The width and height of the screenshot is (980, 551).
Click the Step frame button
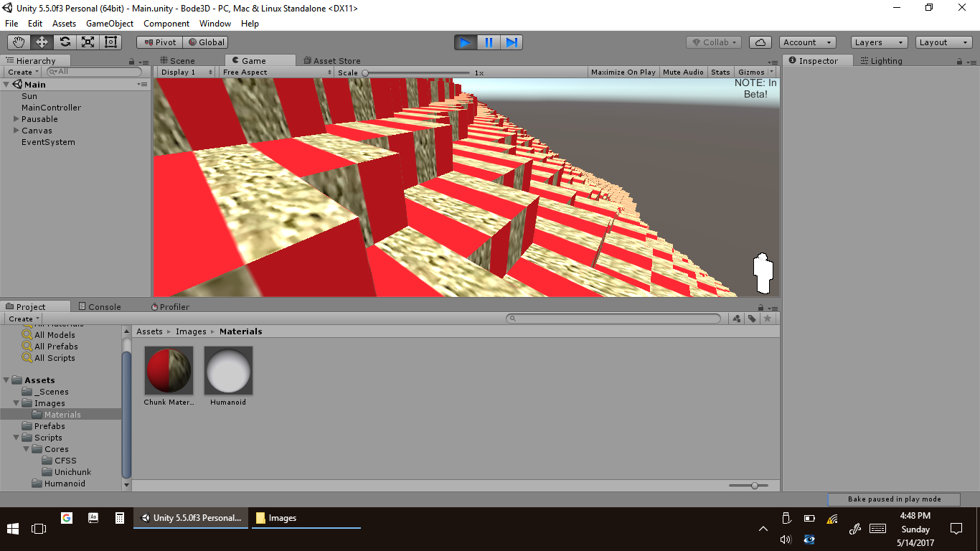(x=512, y=42)
